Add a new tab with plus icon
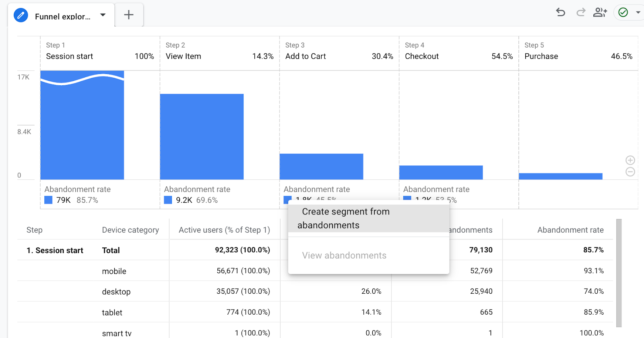644x338 pixels. pyautogui.click(x=129, y=15)
